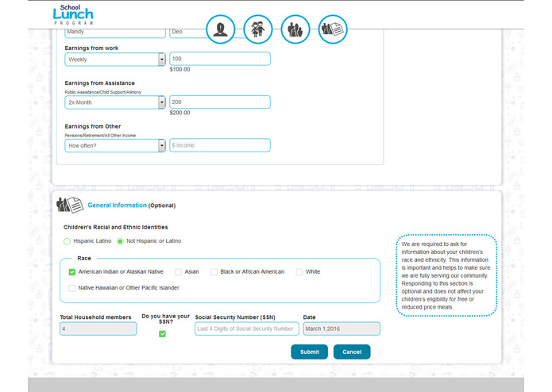Click the 'Earnings from Other' label
The height and width of the screenshot is (392, 552).
pyautogui.click(x=93, y=126)
